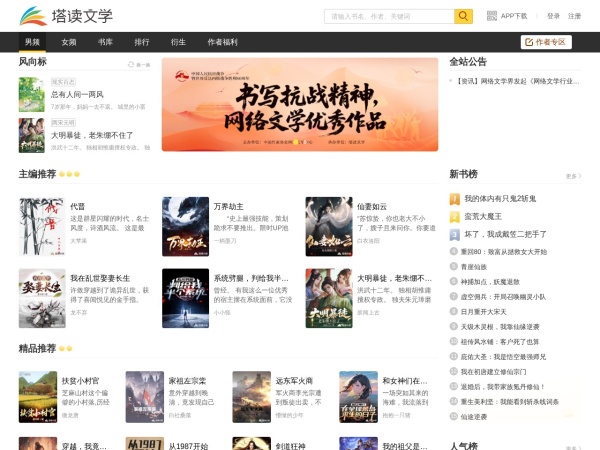Open 作者专区 with the pencil icon
The width and height of the screenshot is (600, 450).
point(545,42)
